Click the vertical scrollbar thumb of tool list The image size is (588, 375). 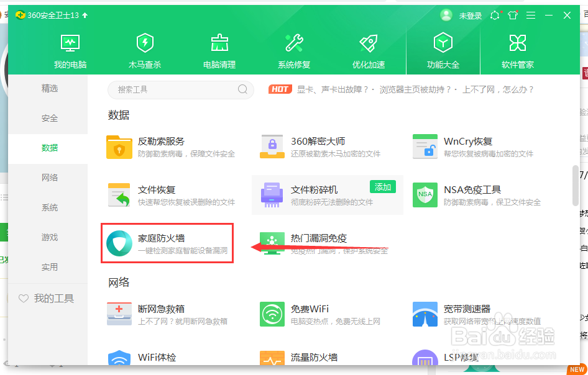(576, 186)
